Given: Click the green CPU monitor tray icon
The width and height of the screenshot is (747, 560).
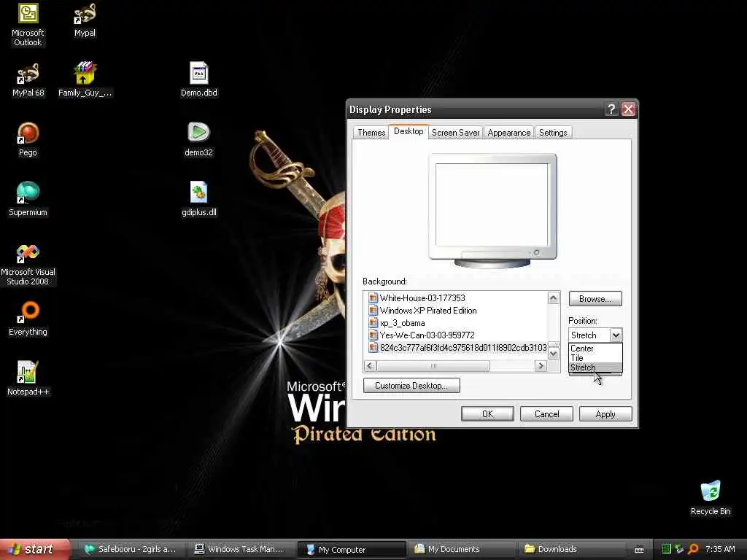Looking at the screenshot, I should coord(667,549).
